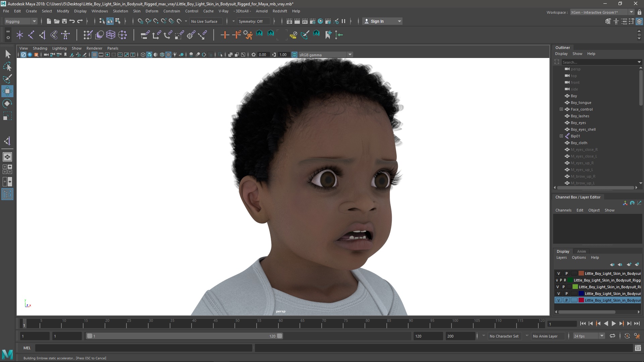Open the Skeleton menu

point(120,11)
